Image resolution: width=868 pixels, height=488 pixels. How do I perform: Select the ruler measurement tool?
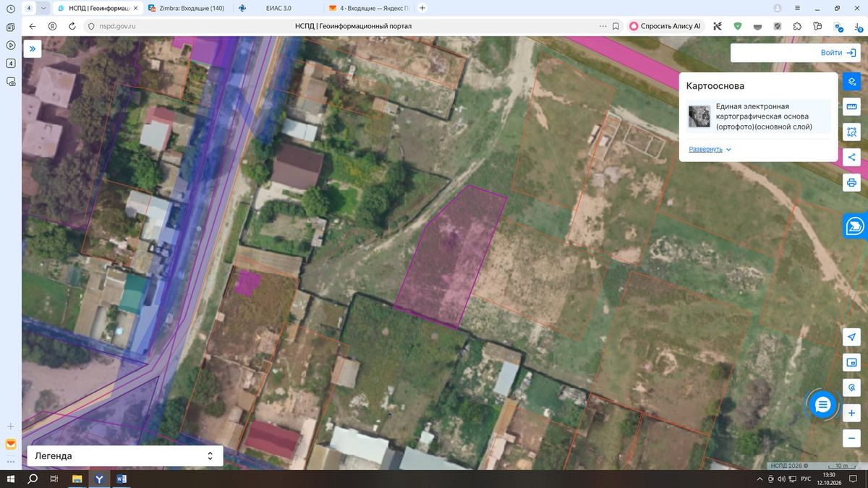(851, 107)
